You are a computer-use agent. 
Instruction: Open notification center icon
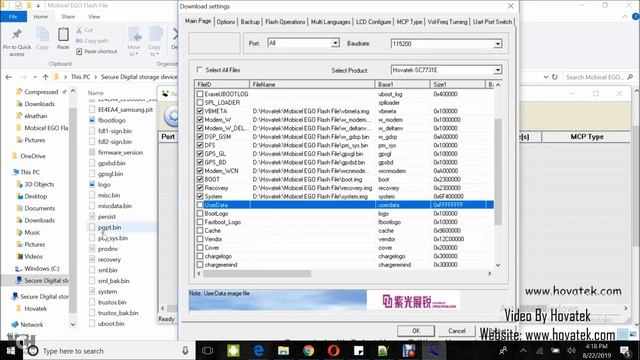625,351
